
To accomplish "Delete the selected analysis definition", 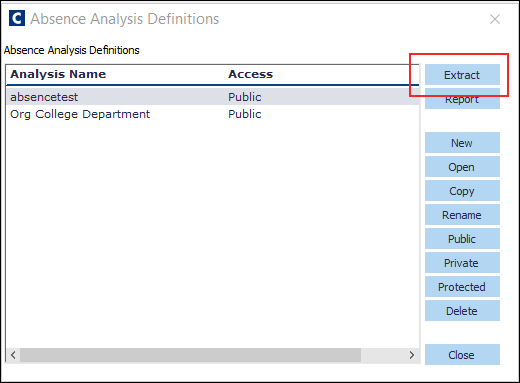I will point(462,311).
